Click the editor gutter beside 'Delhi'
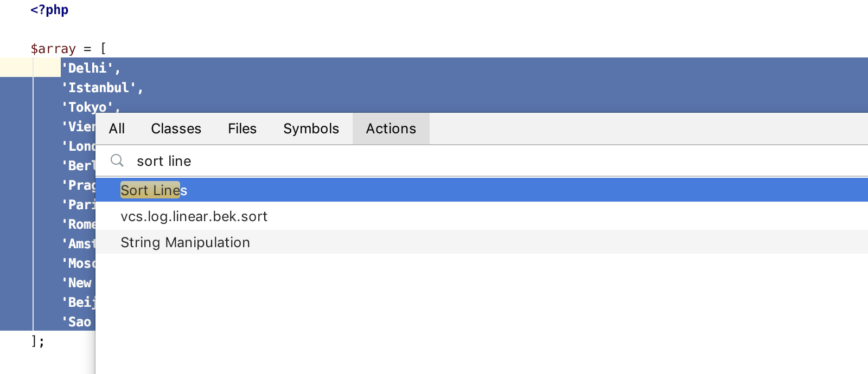 click(16, 68)
